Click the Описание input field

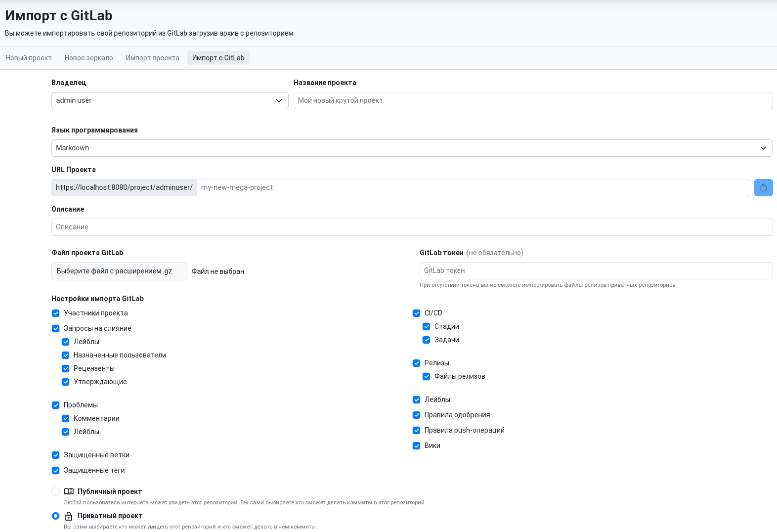412,227
